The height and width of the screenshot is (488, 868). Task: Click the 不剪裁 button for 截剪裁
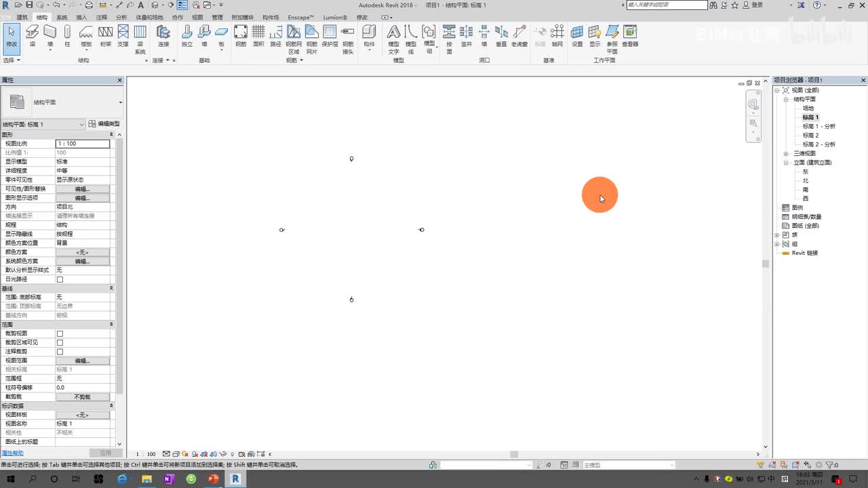click(82, 396)
